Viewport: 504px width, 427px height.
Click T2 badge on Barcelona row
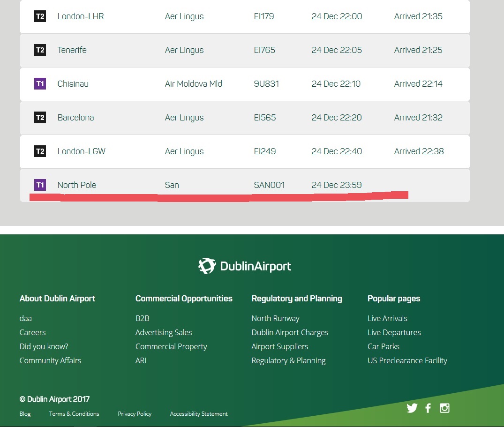(x=40, y=117)
